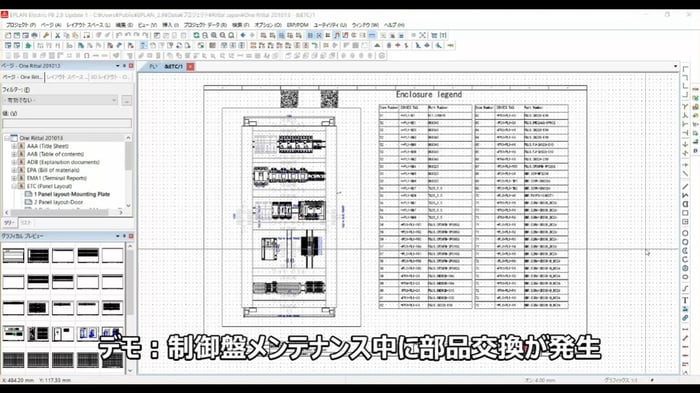Expand the EMA1 (Terminal Reports) node
This screenshot has width=700, height=393.
[x=14, y=178]
